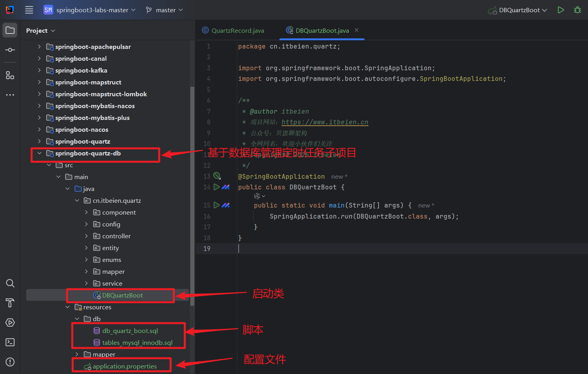Image resolution: width=588 pixels, height=374 pixels.
Task: Show more tool windows ellipsis
Action: click(10, 95)
